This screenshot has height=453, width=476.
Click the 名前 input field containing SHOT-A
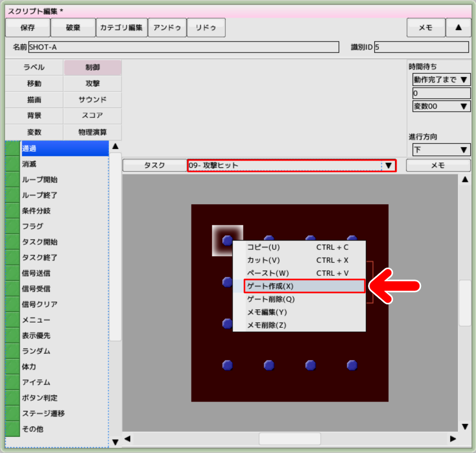click(x=183, y=47)
